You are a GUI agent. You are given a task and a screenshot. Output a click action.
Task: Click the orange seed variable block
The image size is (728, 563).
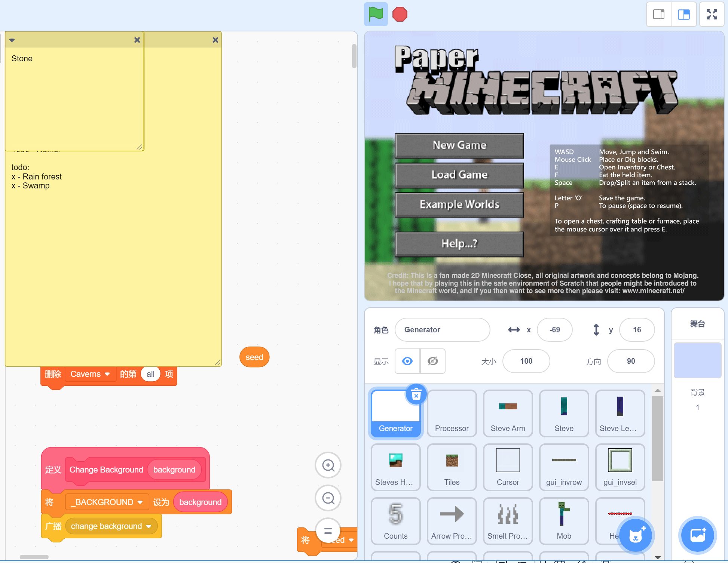254,357
